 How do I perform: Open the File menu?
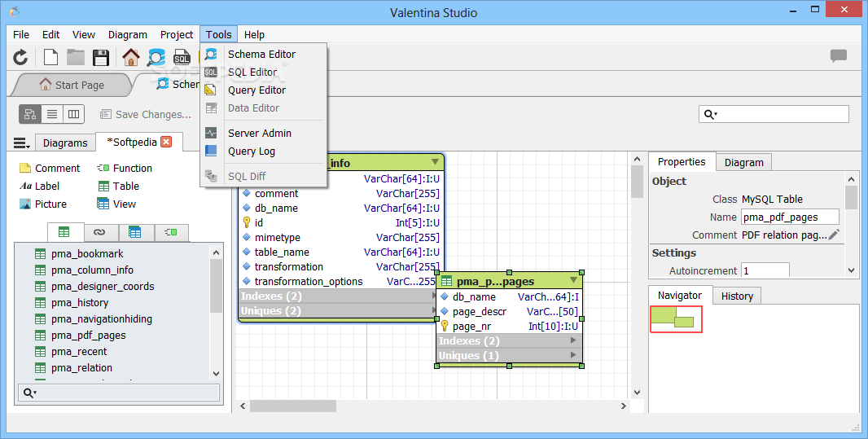(x=21, y=34)
